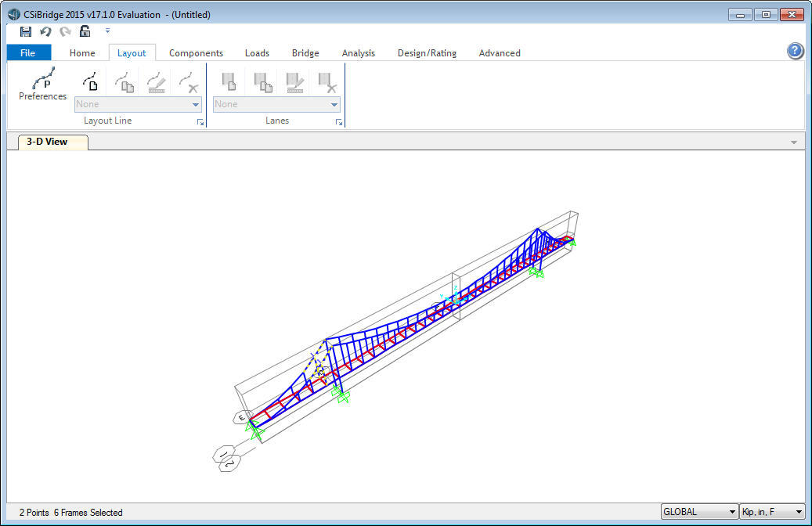Click the CSiBridge application icon in title bar

point(14,15)
